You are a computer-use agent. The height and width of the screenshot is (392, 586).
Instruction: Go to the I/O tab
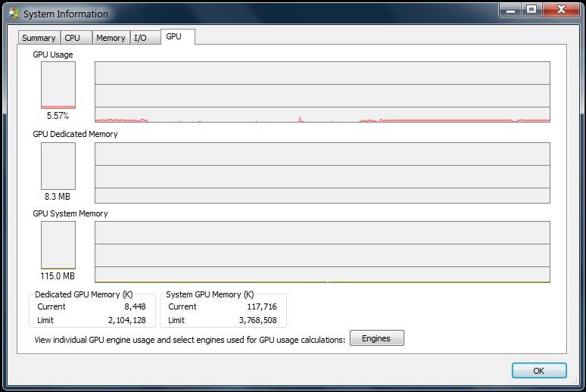[x=145, y=38]
